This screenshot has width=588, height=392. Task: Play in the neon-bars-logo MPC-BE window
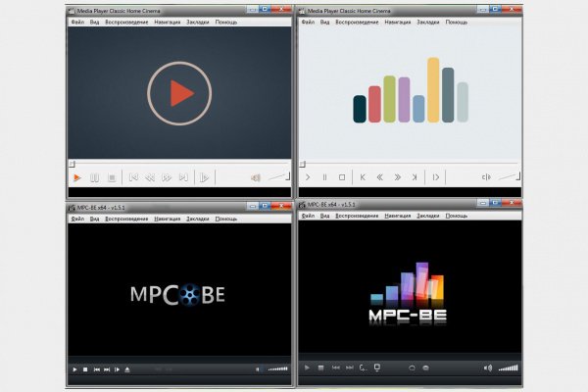point(307,367)
